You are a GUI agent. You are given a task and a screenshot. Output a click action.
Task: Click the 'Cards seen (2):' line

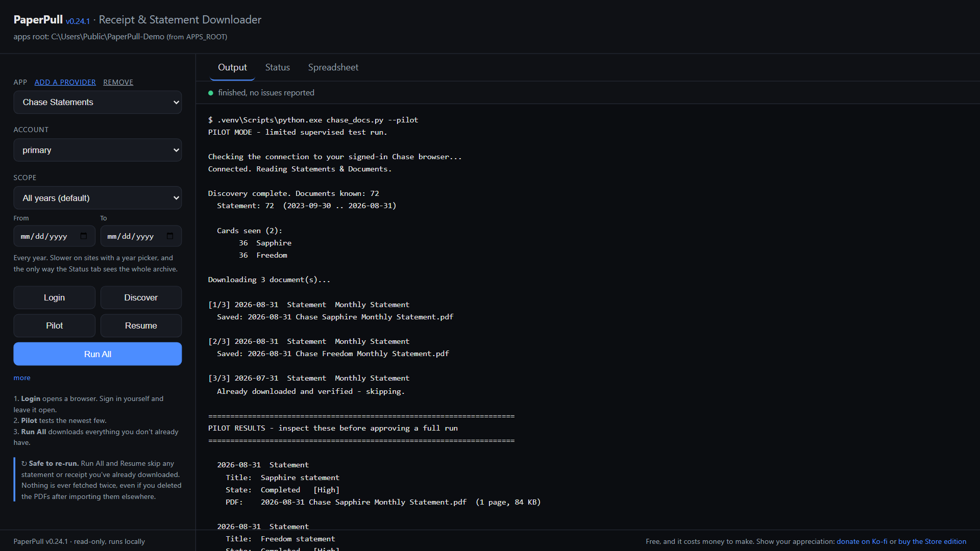tap(250, 231)
